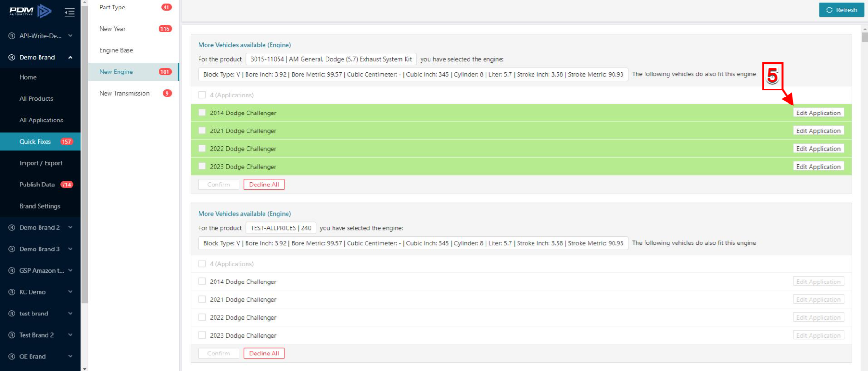Click the registered icon beside Test Brand 2

click(12, 335)
